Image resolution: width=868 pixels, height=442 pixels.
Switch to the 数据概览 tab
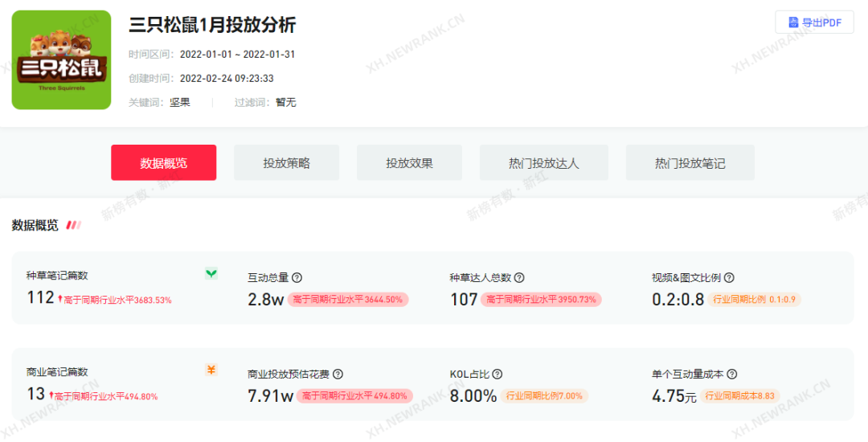(x=163, y=162)
